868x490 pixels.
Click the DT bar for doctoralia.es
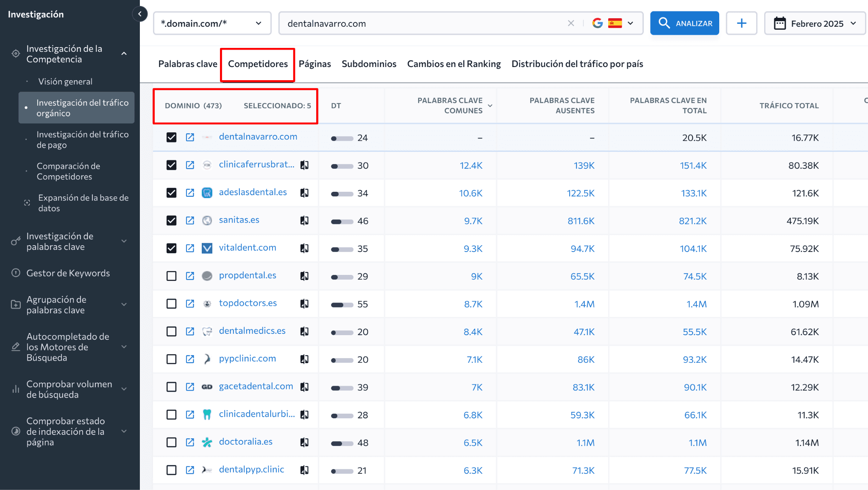coord(342,443)
